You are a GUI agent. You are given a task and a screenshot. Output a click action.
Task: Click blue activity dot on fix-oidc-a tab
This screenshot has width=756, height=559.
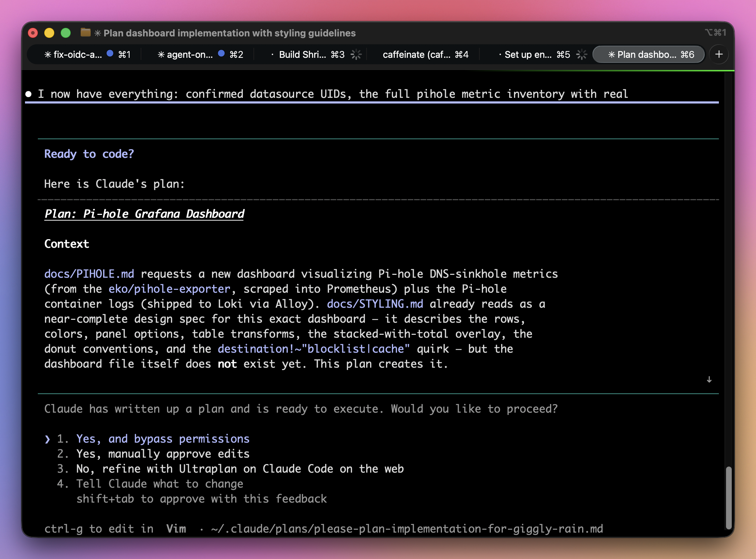(x=110, y=54)
